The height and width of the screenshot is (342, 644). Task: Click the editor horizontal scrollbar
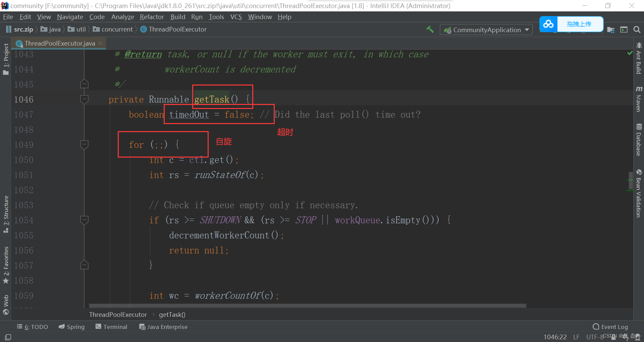(308, 305)
